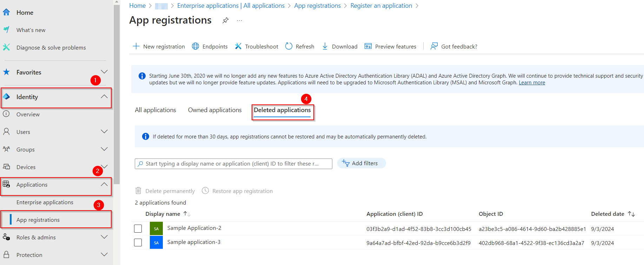The image size is (644, 265).
Task: Check the Sample Application-2 checkbox
Action: [138, 228]
